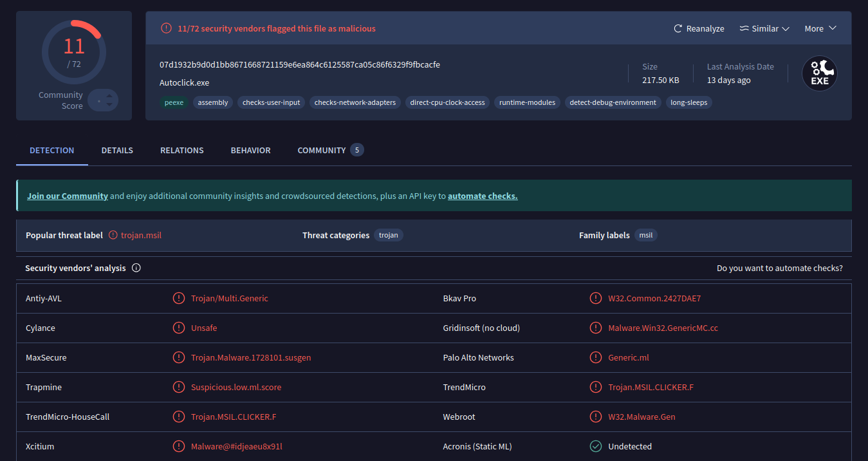
Task: Select the detect-debug-environment tag
Action: 613,102
